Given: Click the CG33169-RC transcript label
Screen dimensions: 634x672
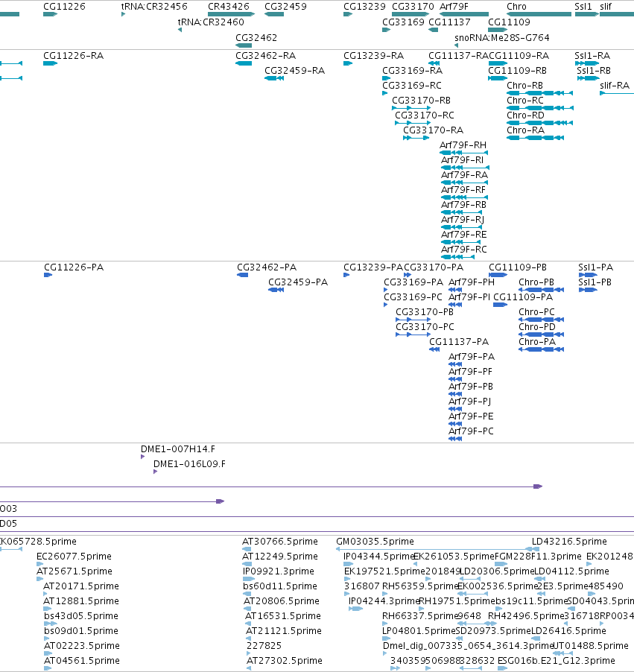Looking at the screenshot, I should 412,85.
